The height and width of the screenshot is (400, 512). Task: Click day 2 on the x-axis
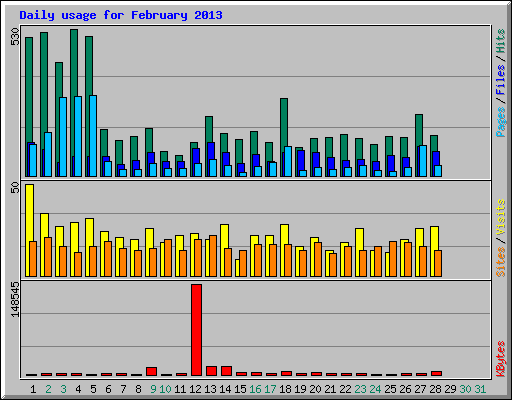48,389
